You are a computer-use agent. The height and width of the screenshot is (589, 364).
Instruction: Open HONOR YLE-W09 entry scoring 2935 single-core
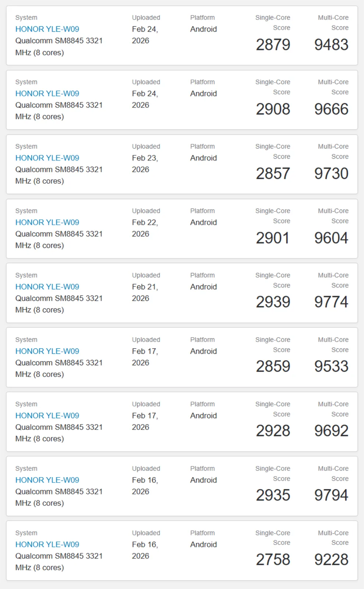coord(47,480)
